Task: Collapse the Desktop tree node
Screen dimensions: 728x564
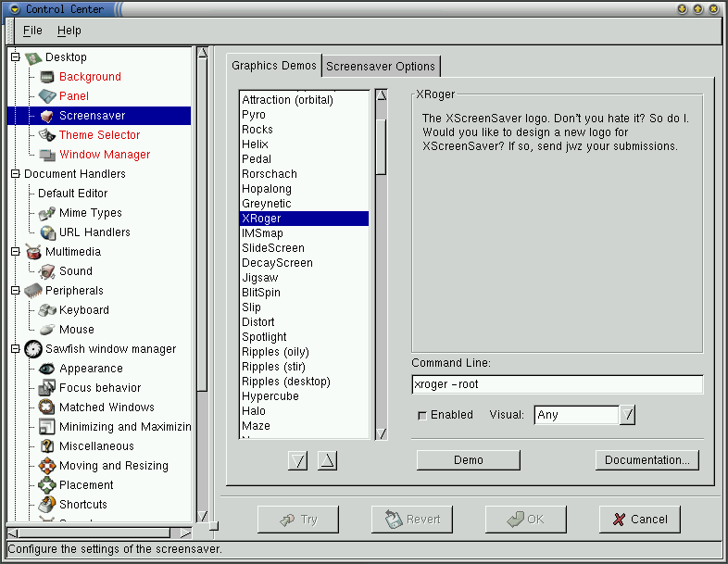Action: point(15,57)
